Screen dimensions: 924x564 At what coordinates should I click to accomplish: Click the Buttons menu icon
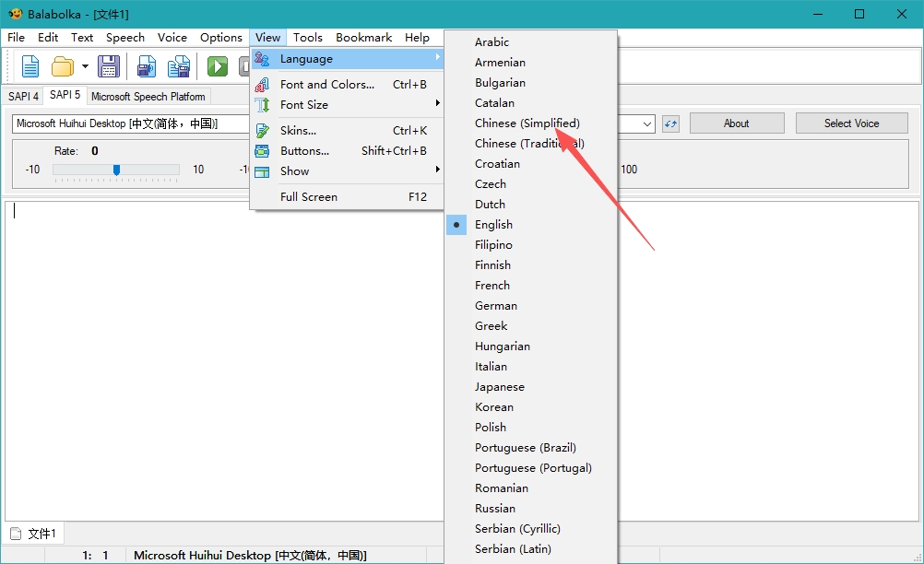click(x=262, y=151)
